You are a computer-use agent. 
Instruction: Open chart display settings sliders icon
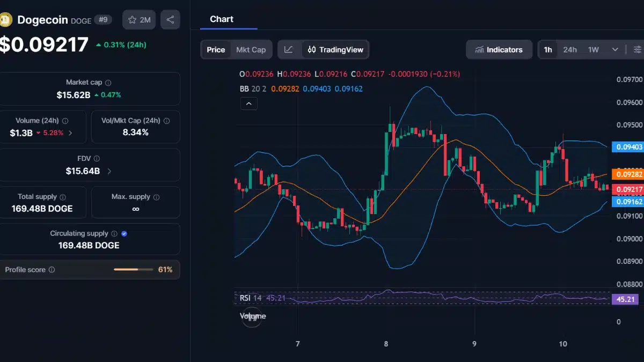[x=638, y=49]
